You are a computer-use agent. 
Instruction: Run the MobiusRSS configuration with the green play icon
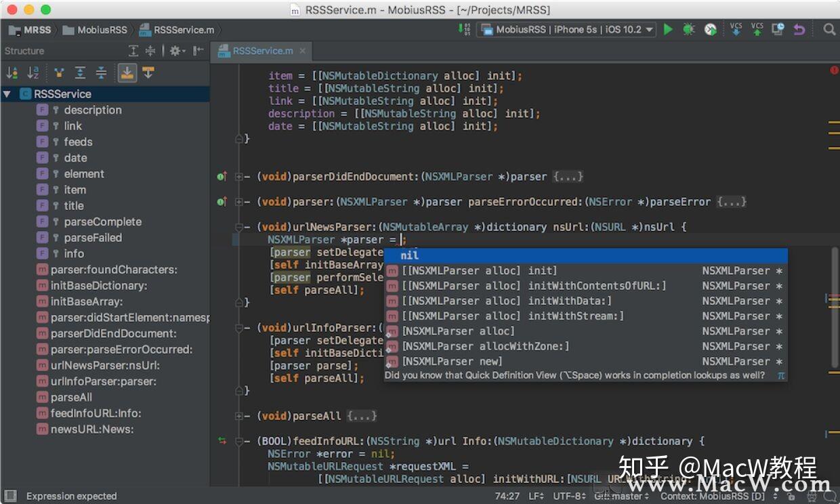click(668, 29)
